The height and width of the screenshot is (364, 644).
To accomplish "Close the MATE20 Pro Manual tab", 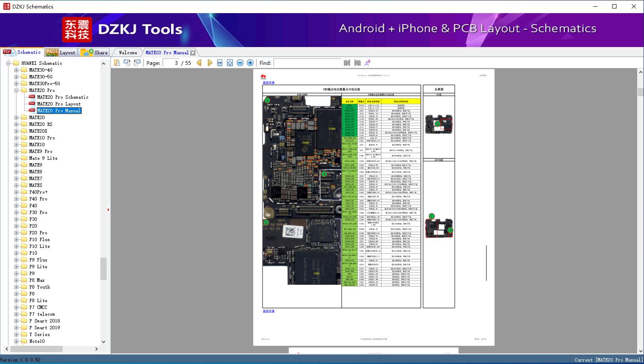I will 193,53.
